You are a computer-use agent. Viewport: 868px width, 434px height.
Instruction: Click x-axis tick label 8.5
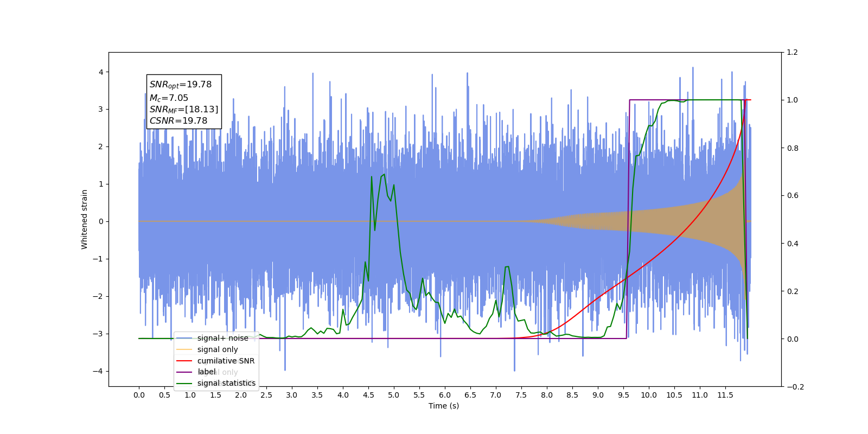click(x=572, y=395)
